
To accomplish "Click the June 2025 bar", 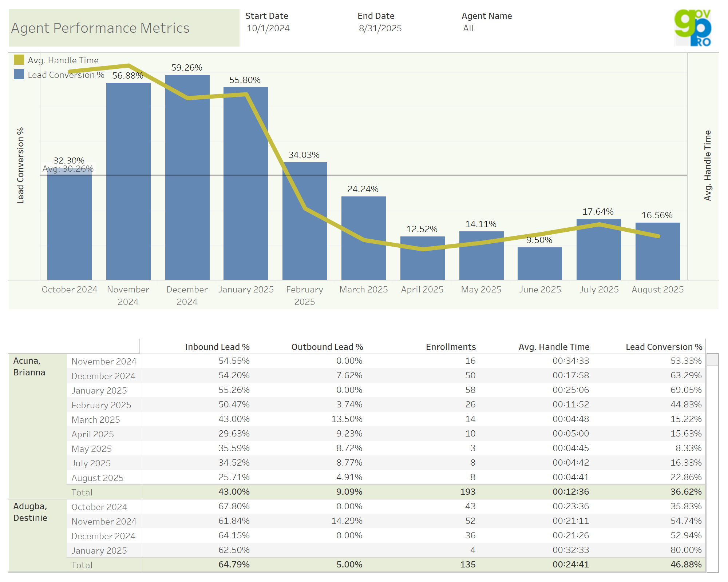I will pos(539,264).
